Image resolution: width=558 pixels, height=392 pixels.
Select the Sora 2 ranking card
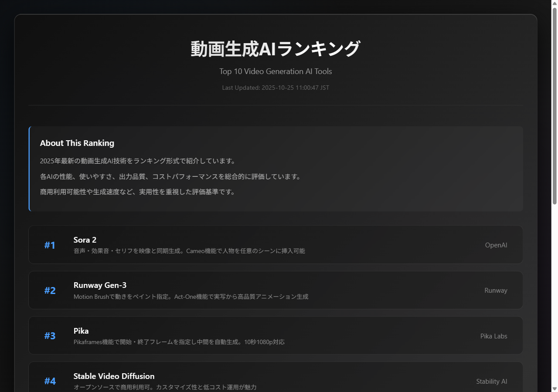click(x=276, y=244)
